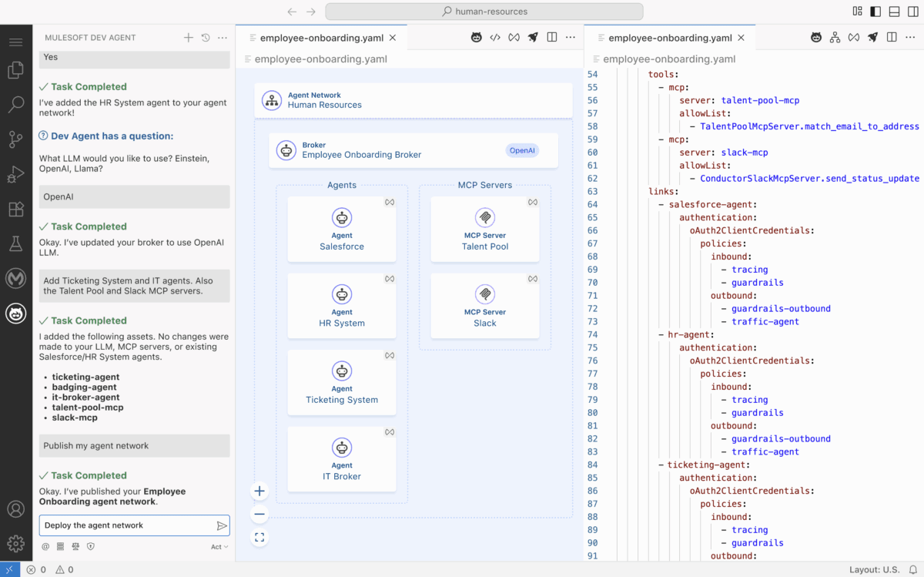Open the code view via the code brackets icon
The width and height of the screenshot is (924, 577).
click(x=495, y=36)
